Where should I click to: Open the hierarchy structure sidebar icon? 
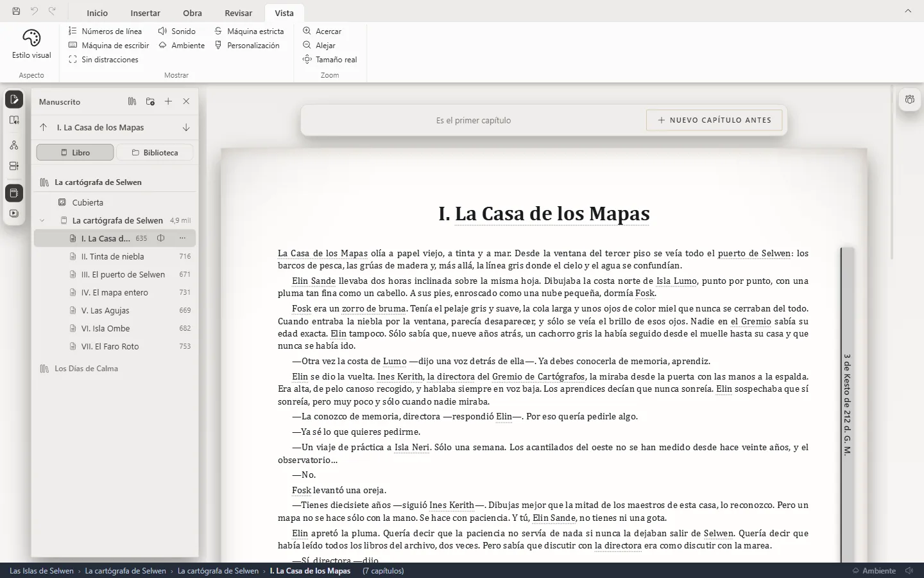point(14,146)
